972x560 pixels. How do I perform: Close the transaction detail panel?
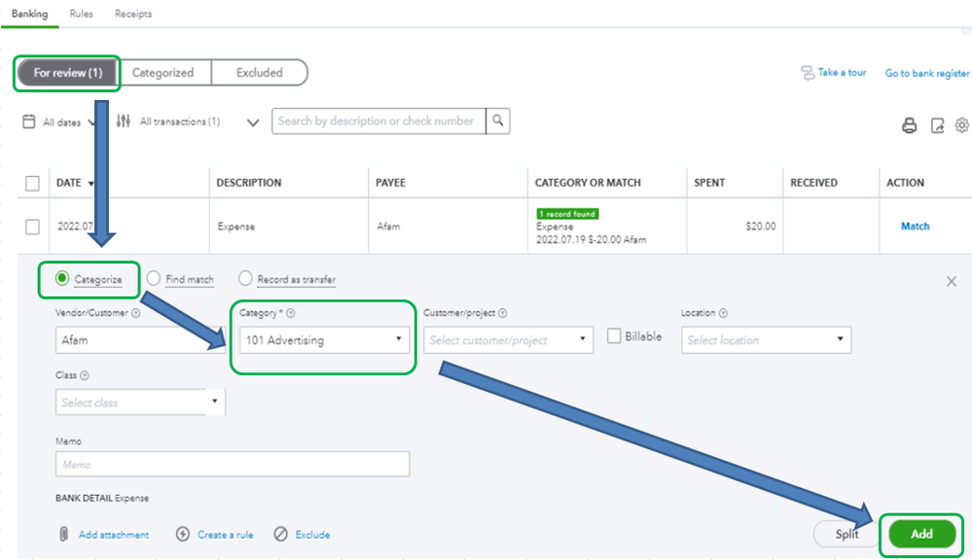(952, 281)
